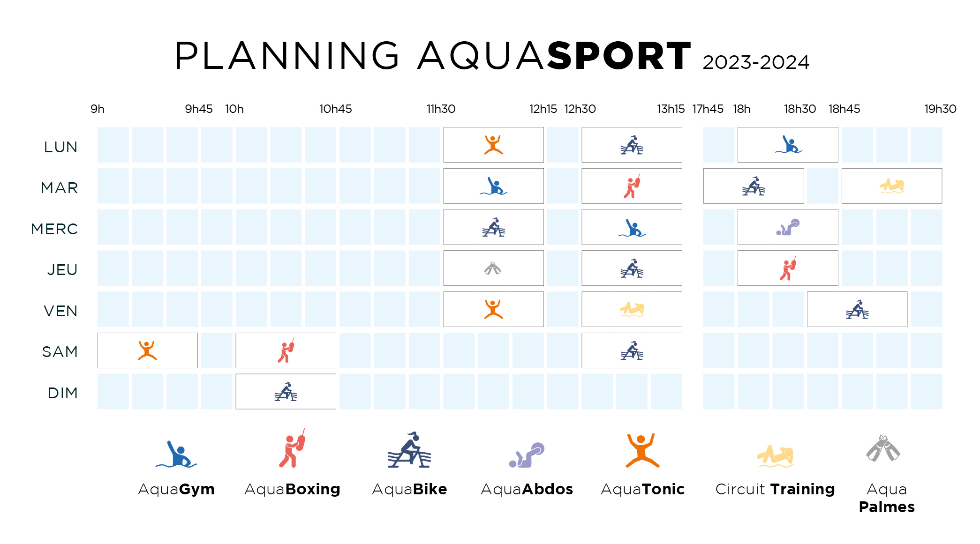Open Wednesday's evening AquaAbdos session
This screenshot has height=544, width=980.
click(788, 227)
